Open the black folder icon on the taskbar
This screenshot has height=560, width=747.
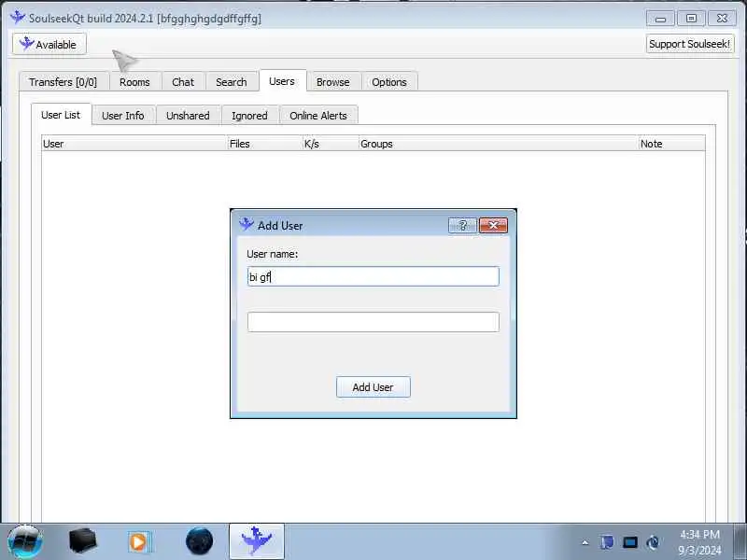(82, 541)
